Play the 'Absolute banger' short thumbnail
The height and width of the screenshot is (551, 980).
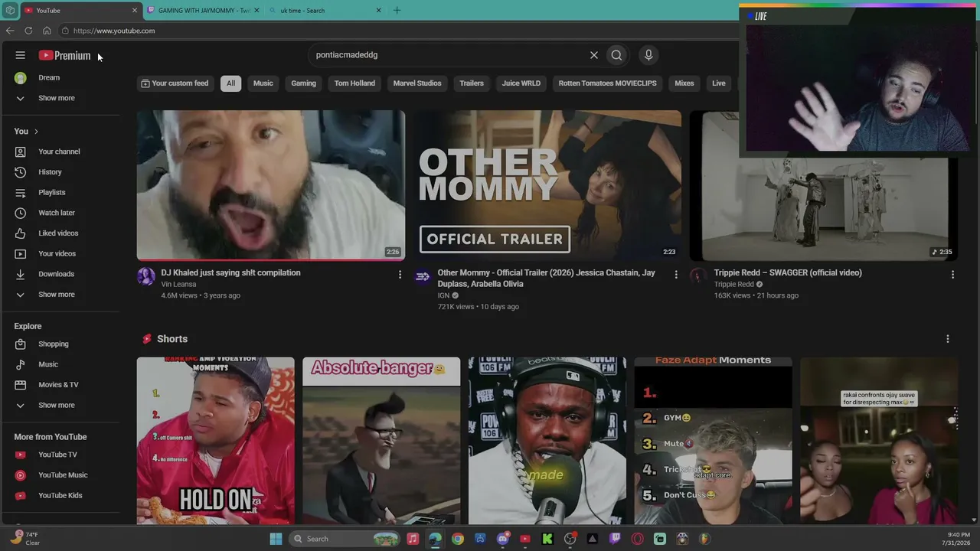pyautogui.click(x=381, y=441)
